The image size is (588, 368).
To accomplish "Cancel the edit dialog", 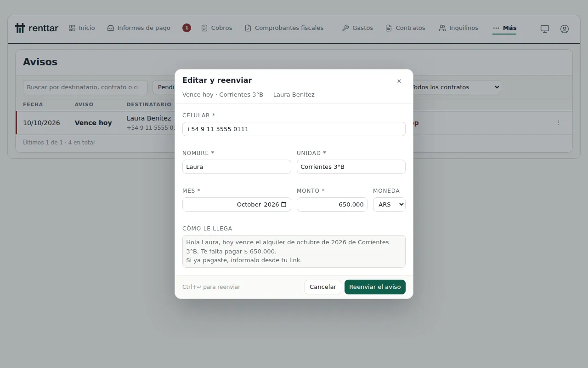I will coord(323,287).
